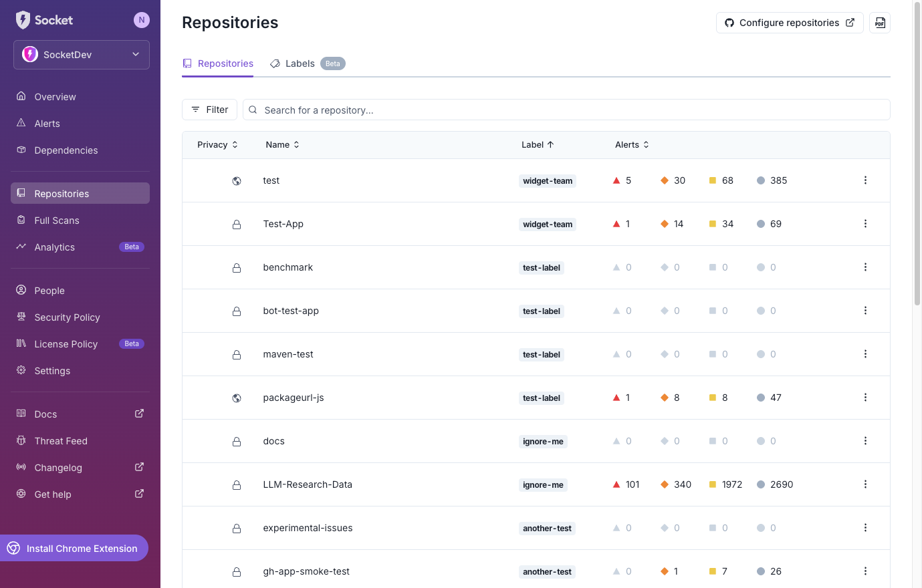Screen dimensions: 922x588
Task: Open the Alerts sidebar icon
Action: 21,123
